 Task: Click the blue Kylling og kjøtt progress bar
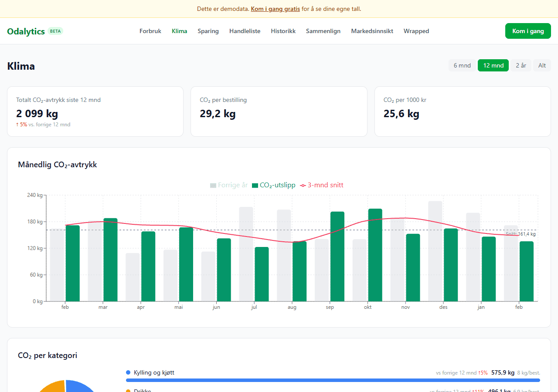pos(333,380)
